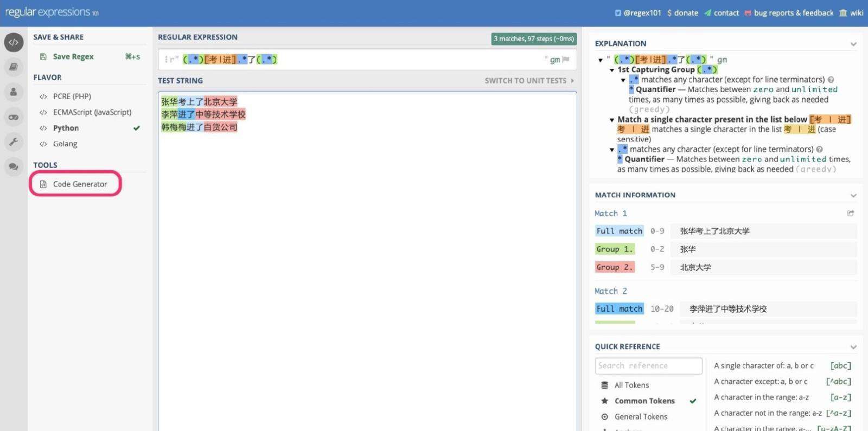
Task: Collapse the Match Information panel chevron
Action: click(853, 195)
